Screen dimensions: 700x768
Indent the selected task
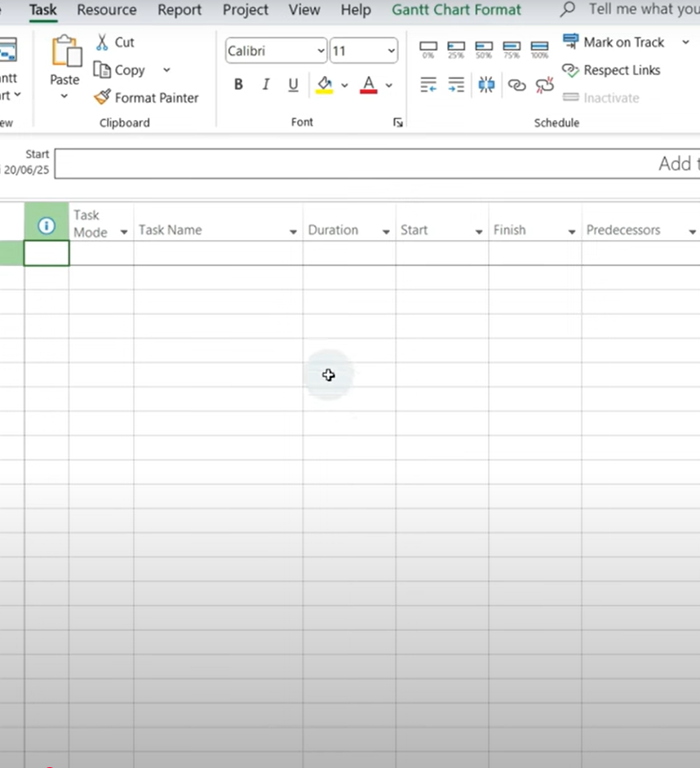(455, 84)
